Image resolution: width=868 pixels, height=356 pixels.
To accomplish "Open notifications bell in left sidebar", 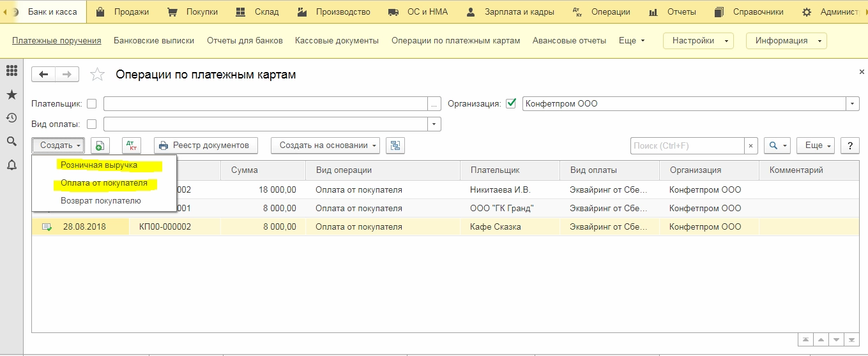I will 11,165.
